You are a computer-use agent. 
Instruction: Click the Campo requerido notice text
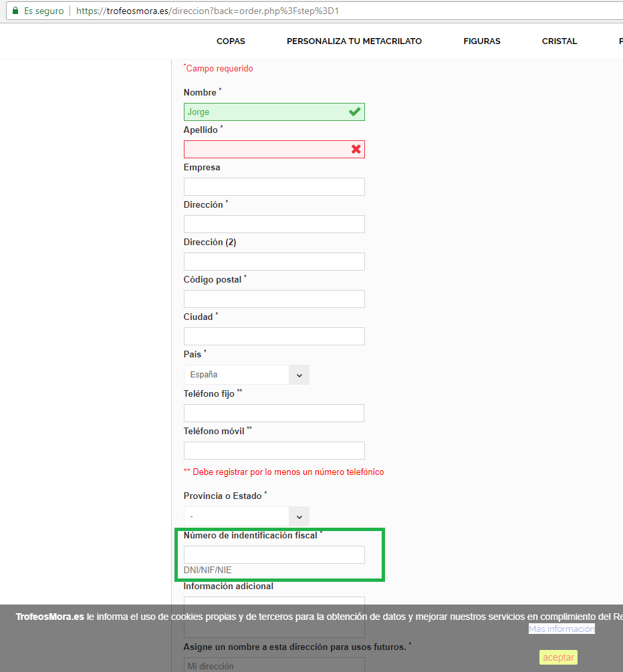pyautogui.click(x=218, y=69)
